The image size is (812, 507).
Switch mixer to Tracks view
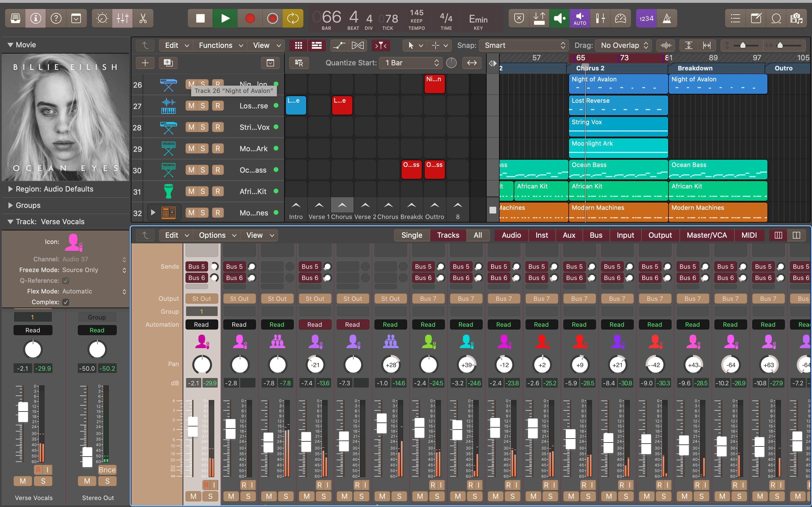[448, 235]
